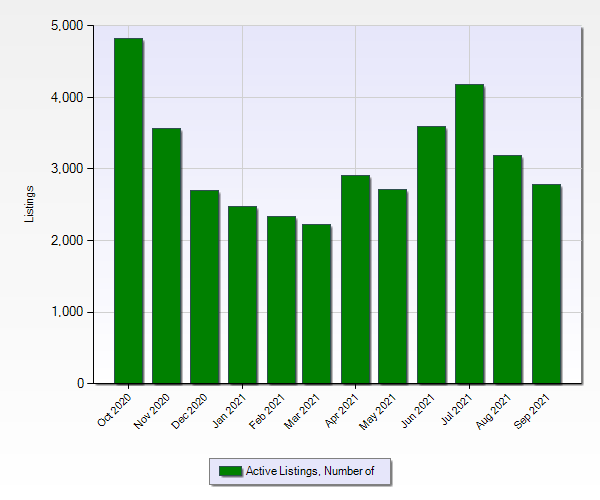Click the 5,000 y-axis tick label
Viewport: 600px width, 500px height.
(x=66, y=26)
